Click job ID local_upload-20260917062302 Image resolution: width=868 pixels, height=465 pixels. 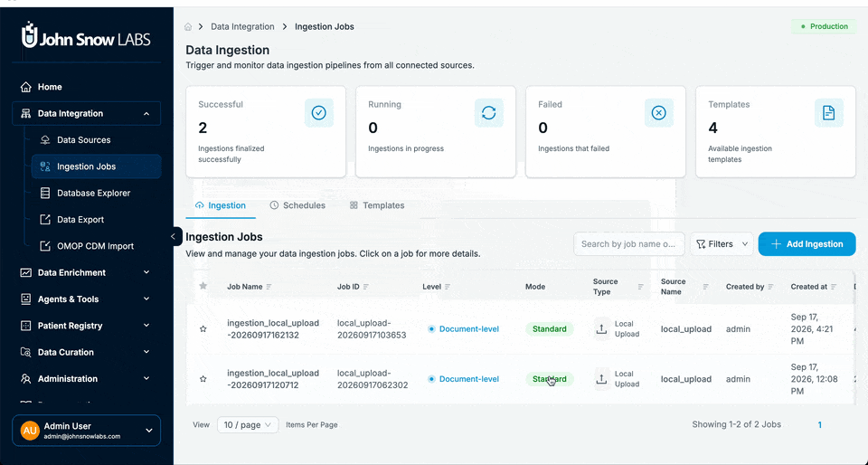tap(372, 379)
